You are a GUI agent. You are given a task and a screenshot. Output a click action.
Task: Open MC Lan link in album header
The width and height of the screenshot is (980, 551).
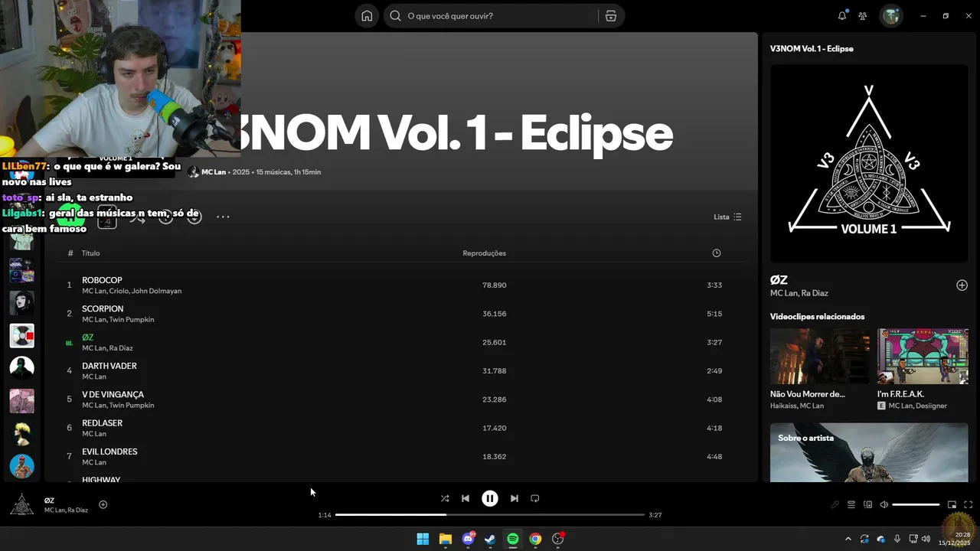tap(214, 172)
